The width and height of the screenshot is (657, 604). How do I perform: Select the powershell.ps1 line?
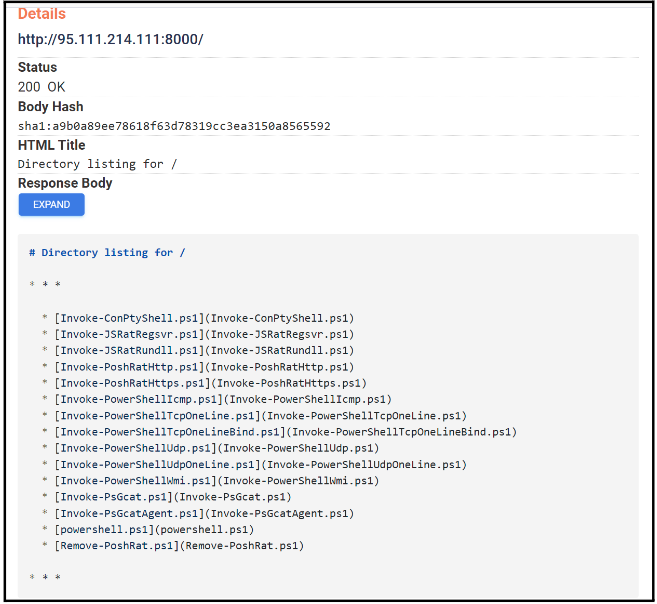pyautogui.click(x=148, y=530)
